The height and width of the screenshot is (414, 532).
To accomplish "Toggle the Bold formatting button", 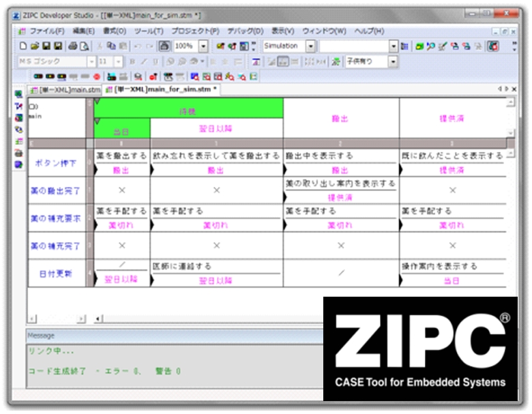I will pos(132,62).
